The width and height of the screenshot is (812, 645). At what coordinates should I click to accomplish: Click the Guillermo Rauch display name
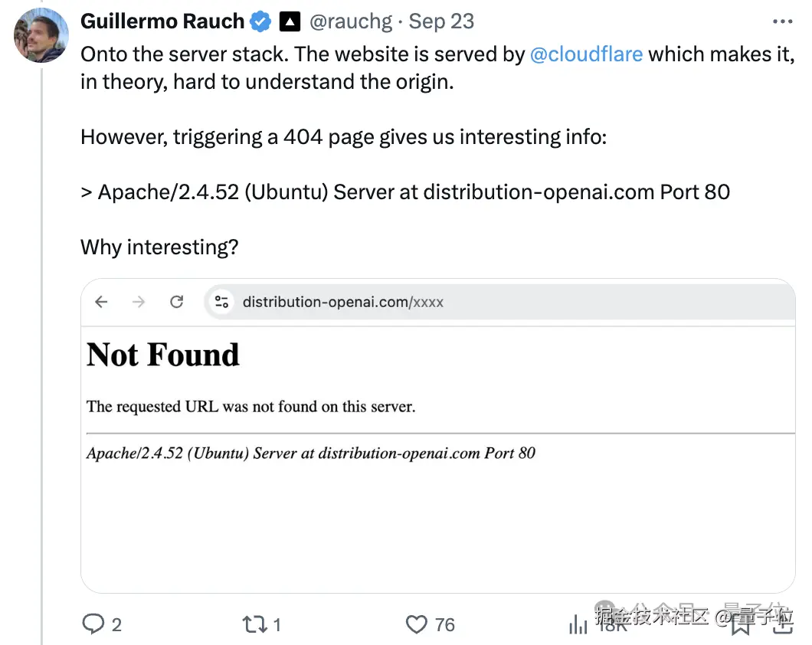(162, 21)
